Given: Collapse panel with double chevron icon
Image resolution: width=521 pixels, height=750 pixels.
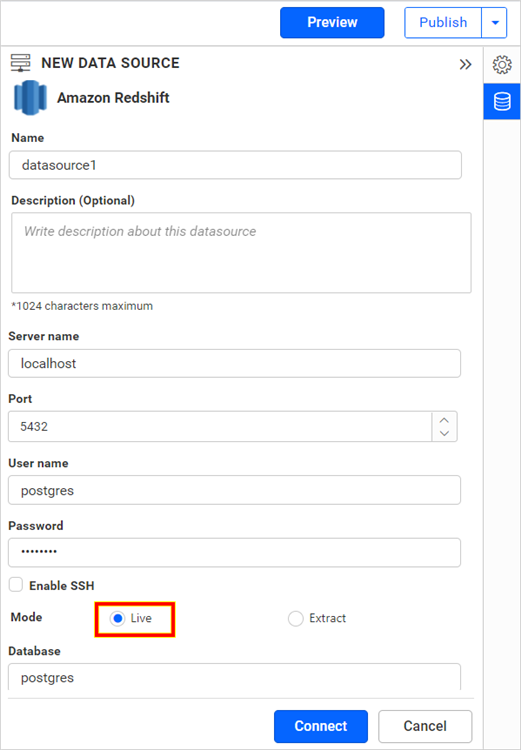Looking at the screenshot, I should click(x=465, y=65).
